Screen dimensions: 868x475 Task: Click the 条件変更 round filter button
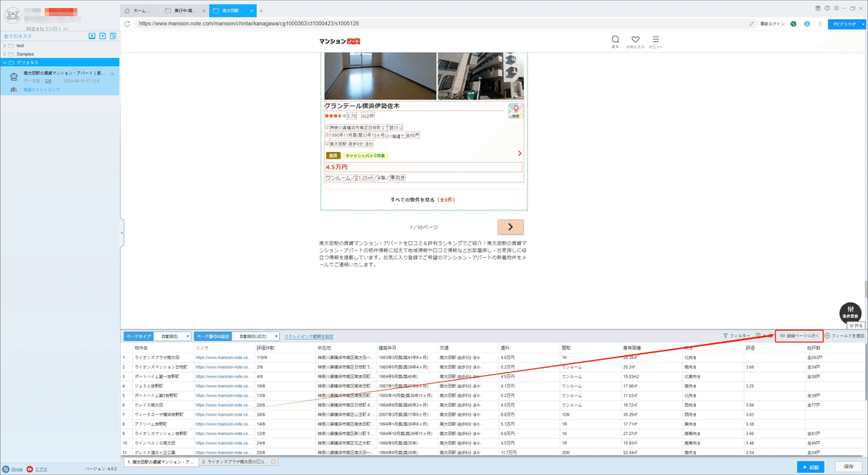[851, 311]
